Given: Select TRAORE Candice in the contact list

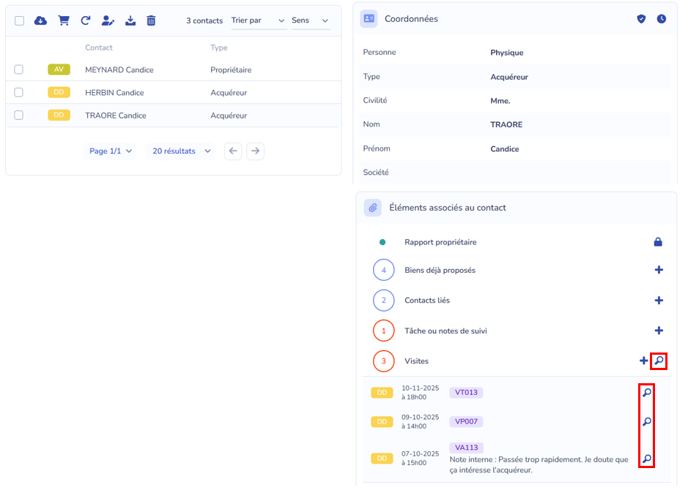Looking at the screenshot, I should [116, 115].
